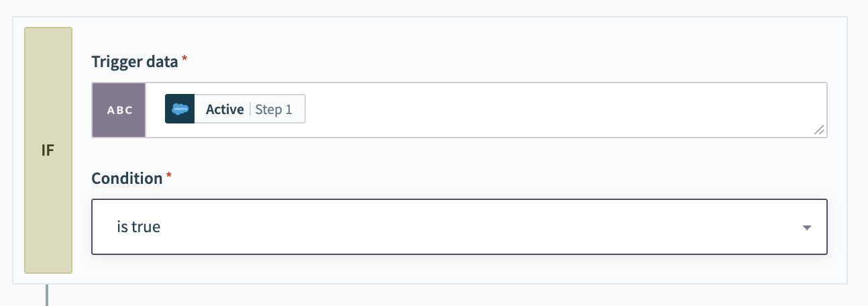Click the dropdown arrow in Condition field
The width and height of the screenshot is (868, 306).
tap(807, 227)
